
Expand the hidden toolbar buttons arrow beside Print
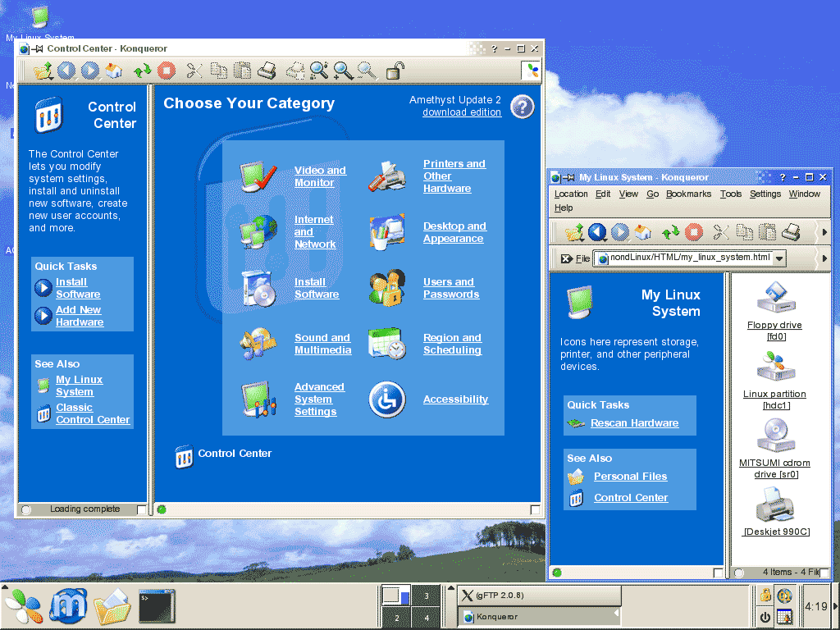(x=824, y=232)
